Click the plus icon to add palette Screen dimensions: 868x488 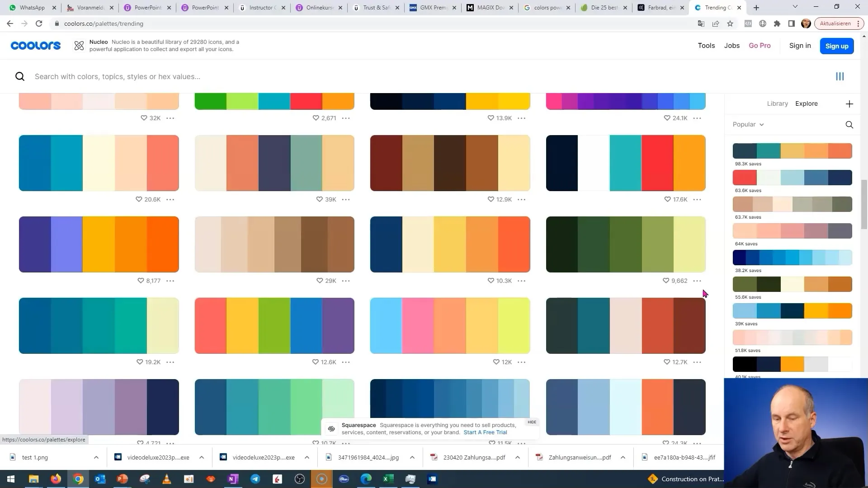click(x=849, y=103)
